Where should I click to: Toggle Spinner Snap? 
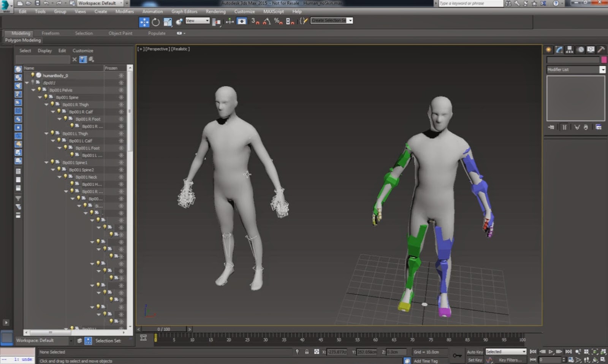click(290, 21)
